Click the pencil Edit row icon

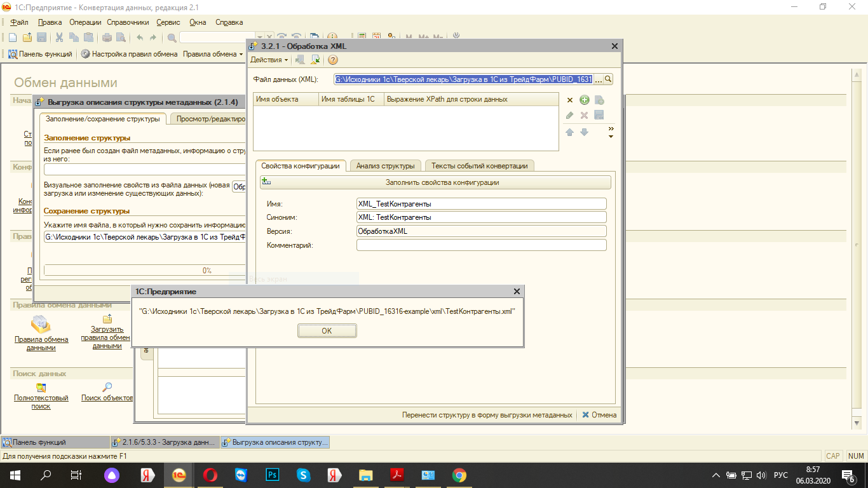[x=569, y=115]
